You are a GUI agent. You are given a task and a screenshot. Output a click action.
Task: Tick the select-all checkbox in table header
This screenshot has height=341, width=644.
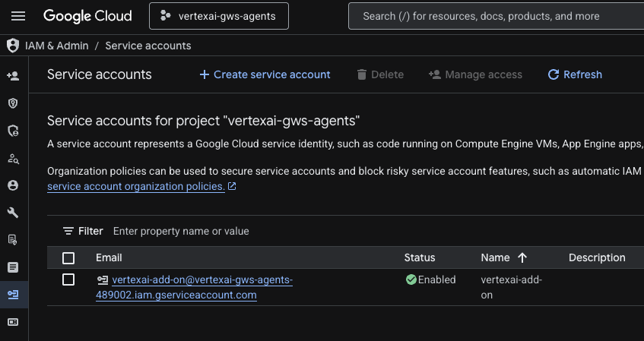coord(68,257)
